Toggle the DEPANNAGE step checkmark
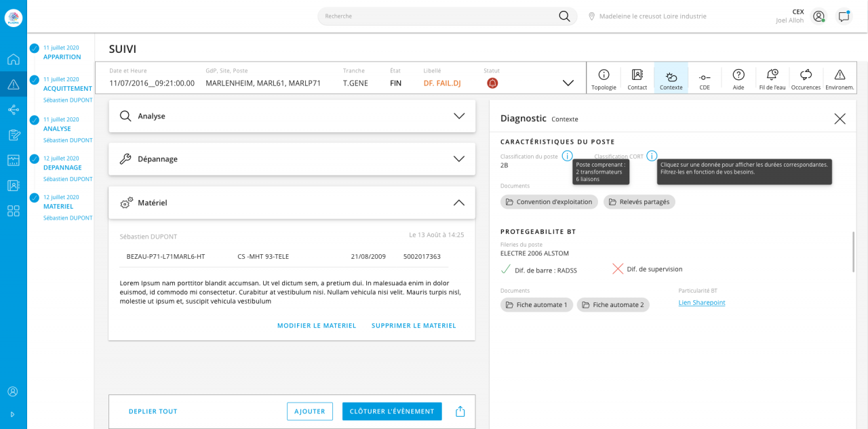The height and width of the screenshot is (429, 868). 35,159
